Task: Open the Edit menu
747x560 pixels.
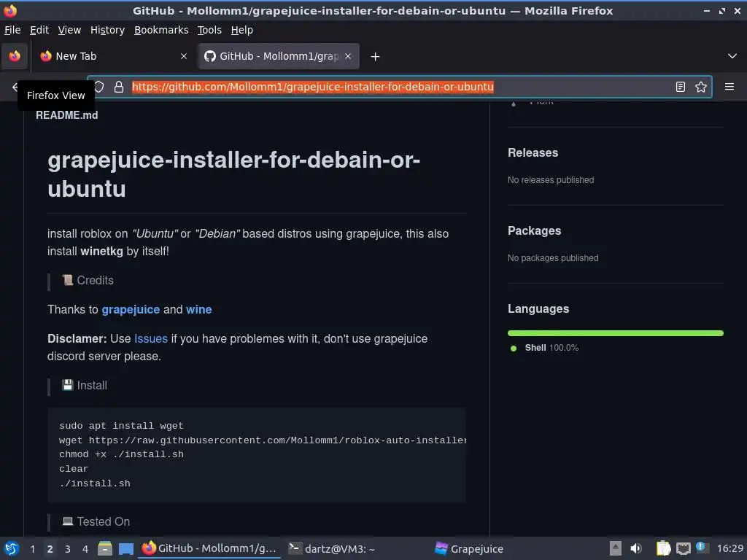Action: tap(39, 30)
